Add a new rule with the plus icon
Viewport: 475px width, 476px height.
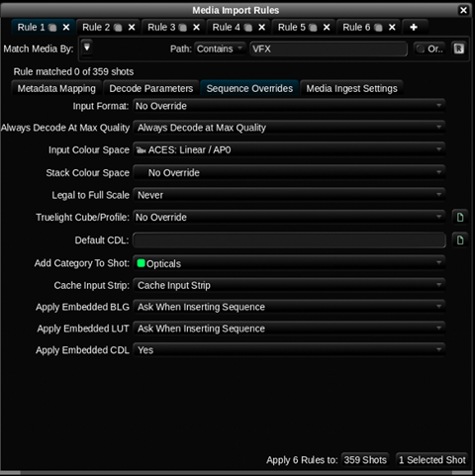point(414,28)
